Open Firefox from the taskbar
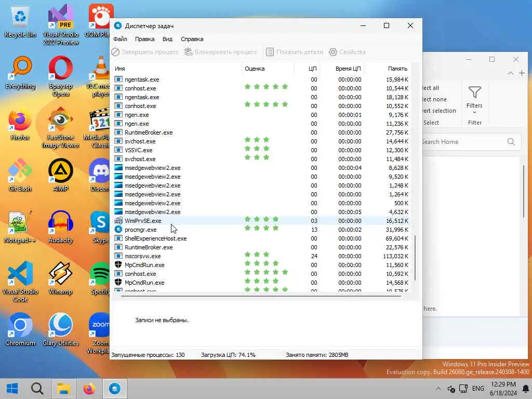532x399 pixels. [89, 389]
